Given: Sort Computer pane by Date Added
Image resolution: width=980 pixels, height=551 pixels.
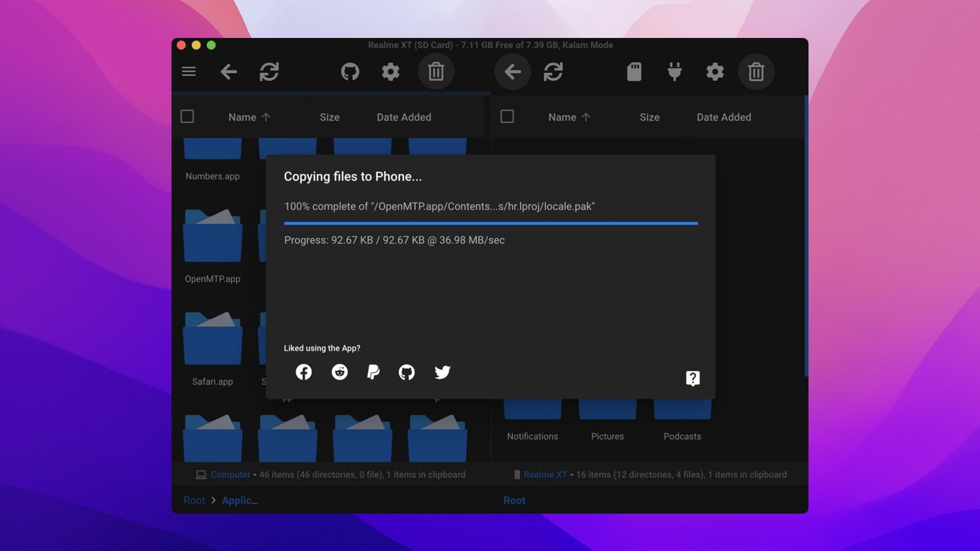Looking at the screenshot, I should click(404, 117).
